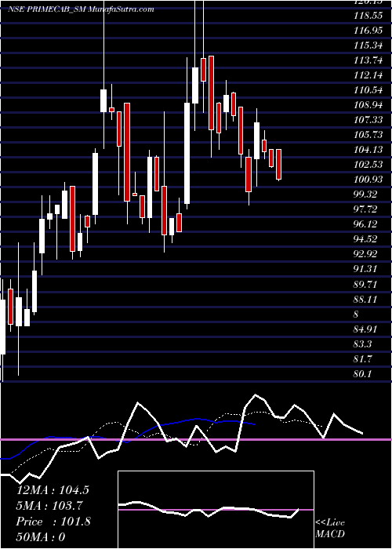Viewport: 392px width, 549px height.
Task: Click the 88.11 price axis label
Action: click(x=365, y=299)
